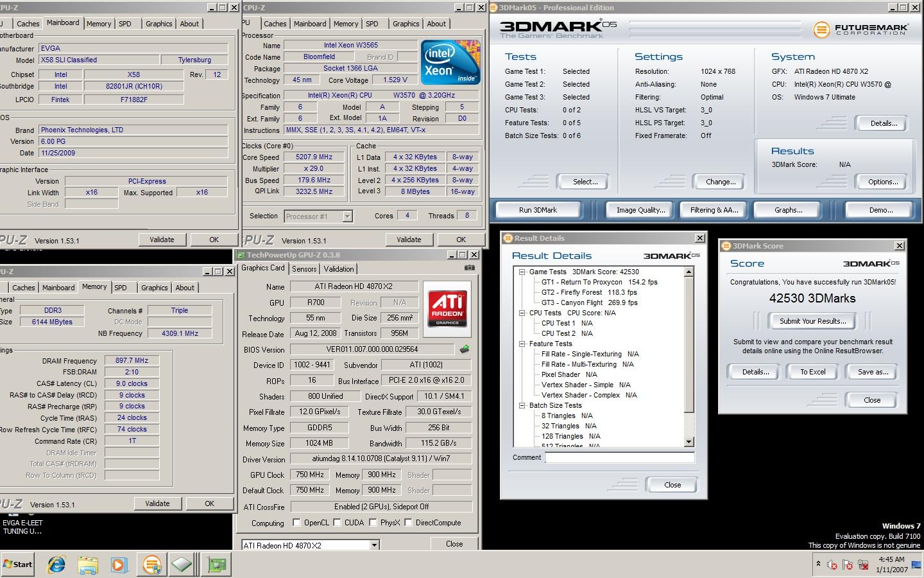Image resolution: width=924 pixels, height=578 pixels.
Task: Click the Result Details scroll down arrow
Action: point(689,442)
